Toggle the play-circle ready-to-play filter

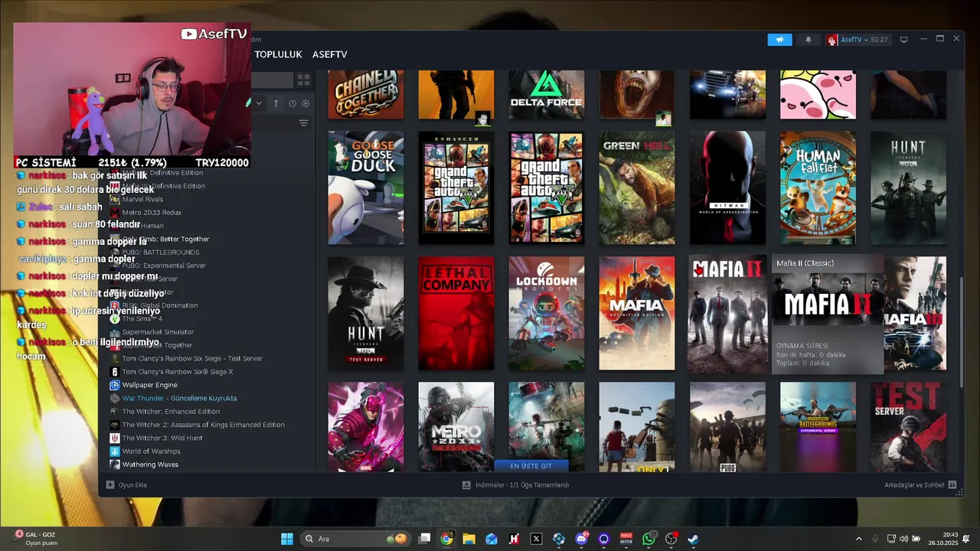[305, 103]
